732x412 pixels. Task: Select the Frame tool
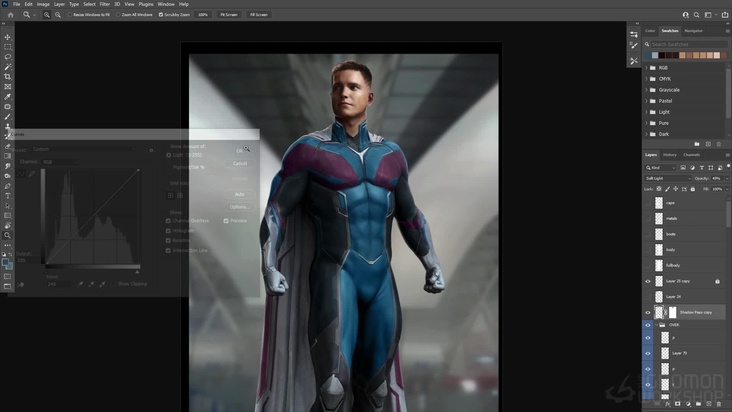[x=7, y=87]
